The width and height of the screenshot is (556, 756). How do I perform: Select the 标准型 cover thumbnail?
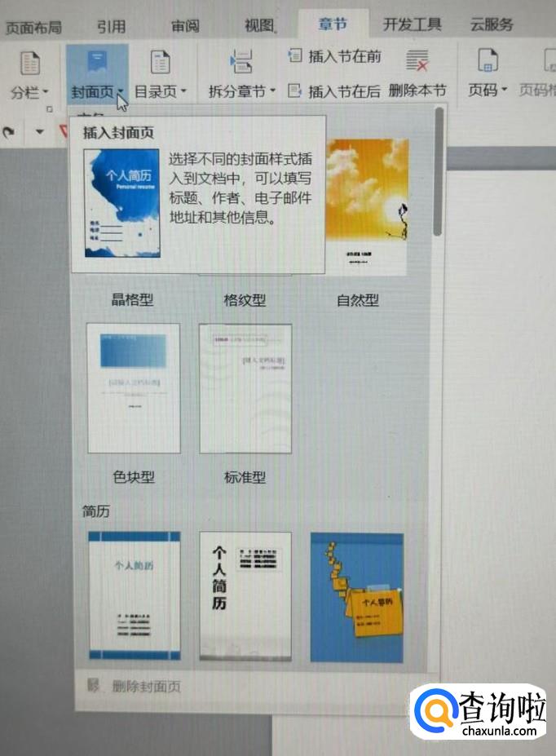pyautogui.click(x=245, y=389)
